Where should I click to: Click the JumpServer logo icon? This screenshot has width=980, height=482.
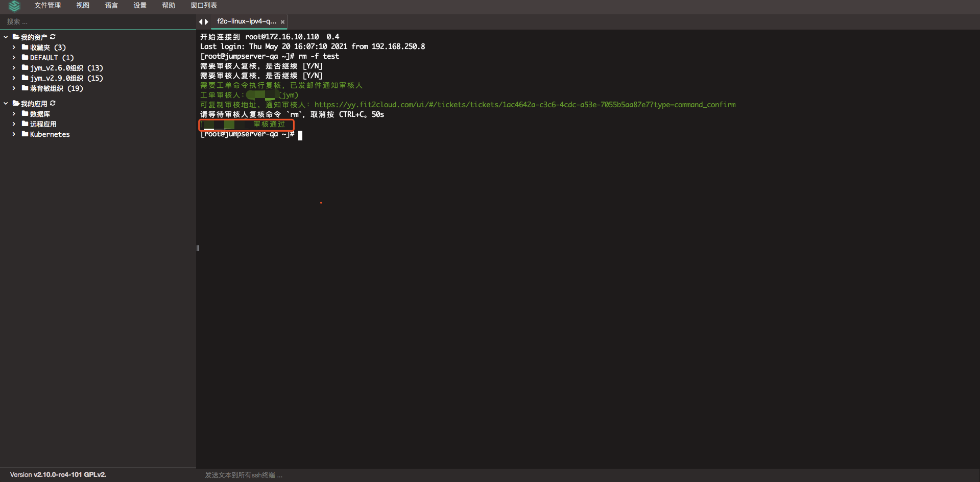click(x=14, y=6)
